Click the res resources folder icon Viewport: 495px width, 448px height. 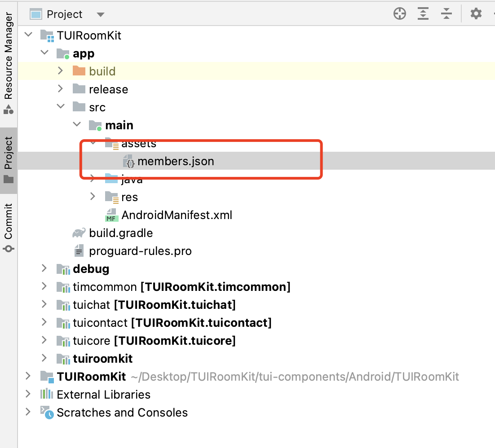pyautogui.click(x=112, y=198)
